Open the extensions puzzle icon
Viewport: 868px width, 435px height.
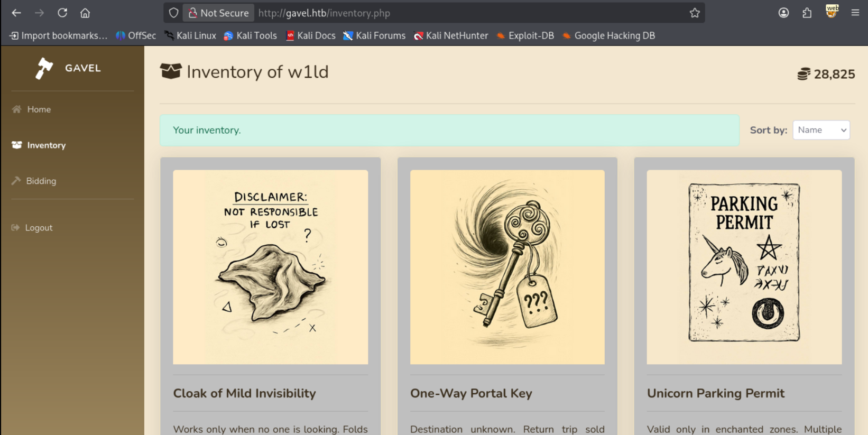[x=807, y=13]
